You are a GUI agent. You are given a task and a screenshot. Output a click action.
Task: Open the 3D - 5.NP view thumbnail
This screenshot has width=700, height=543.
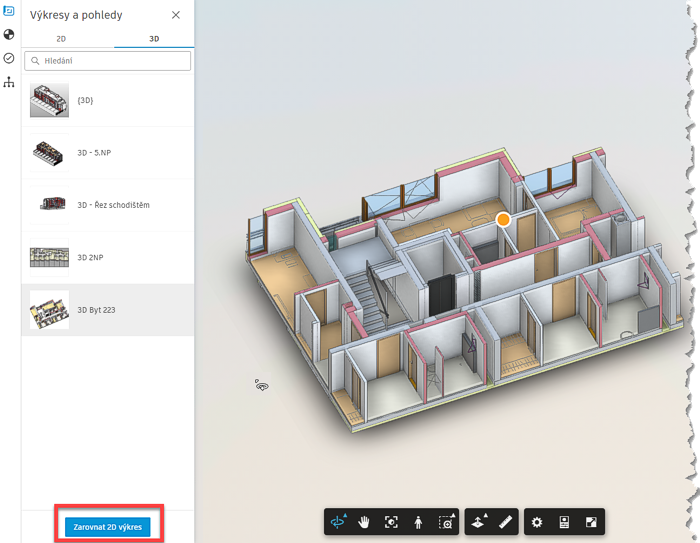49,153
